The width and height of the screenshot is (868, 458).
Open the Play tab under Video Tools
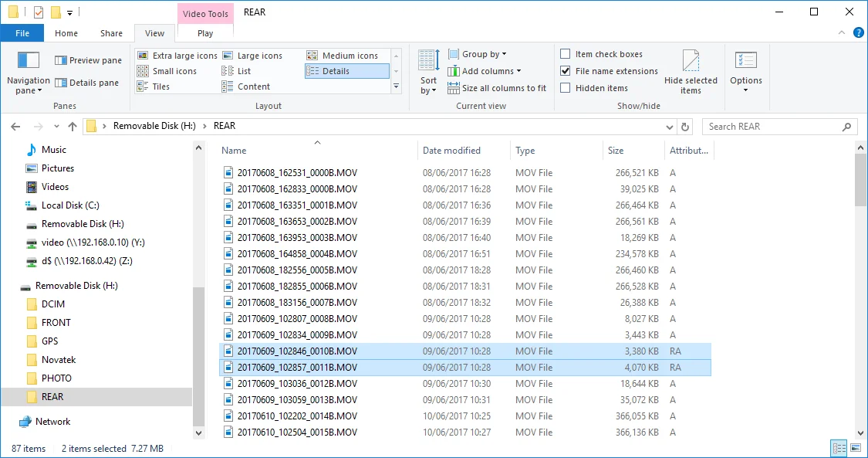205,33
